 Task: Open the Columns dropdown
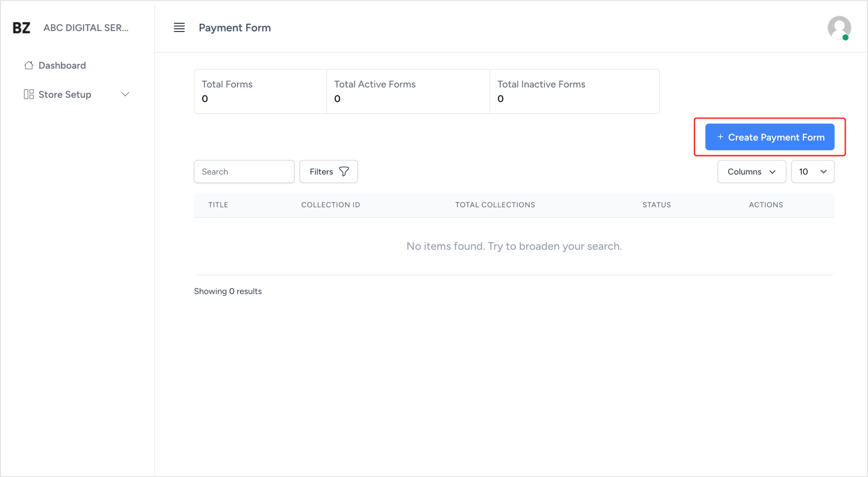[751, 172]
